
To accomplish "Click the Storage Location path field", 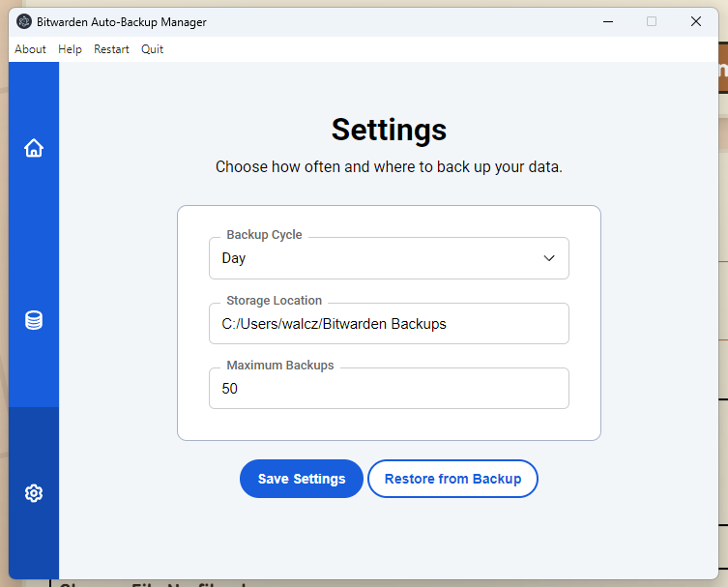I will 389,324.
